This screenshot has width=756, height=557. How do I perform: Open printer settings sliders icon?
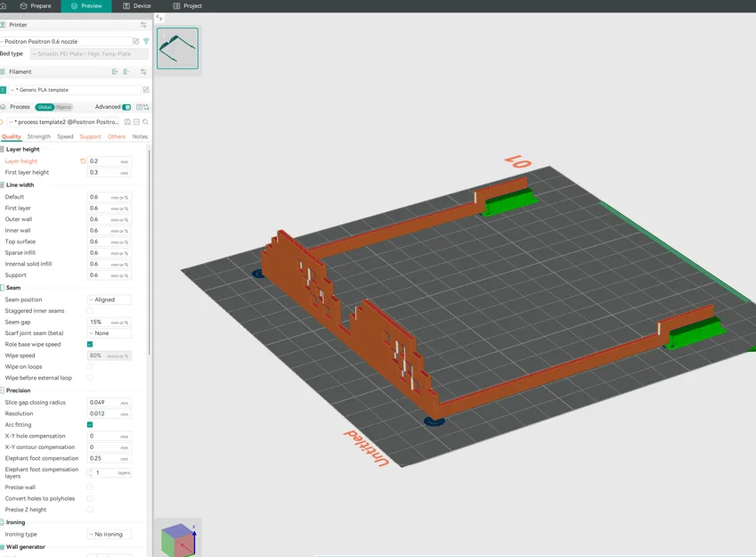[143, 25]
